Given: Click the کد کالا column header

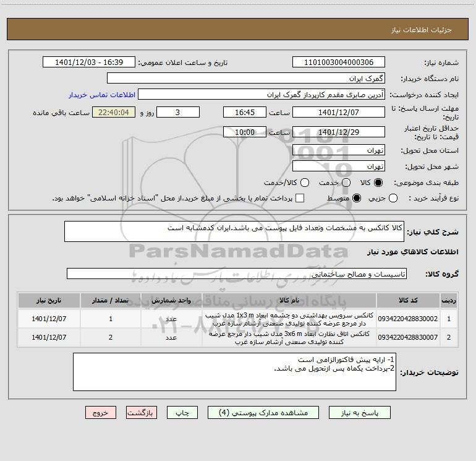Looking at the screenshot, I should point(408,300).
